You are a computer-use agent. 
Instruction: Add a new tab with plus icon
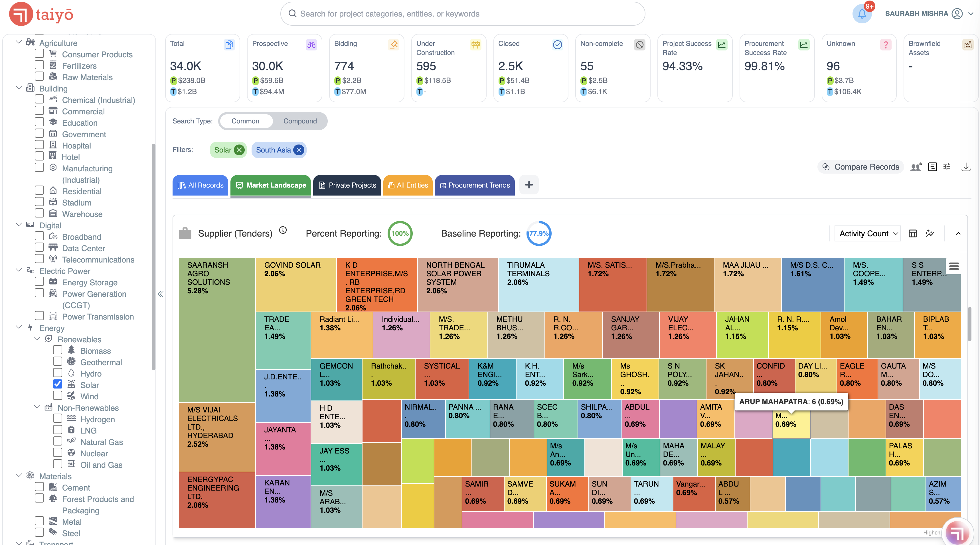529,185
